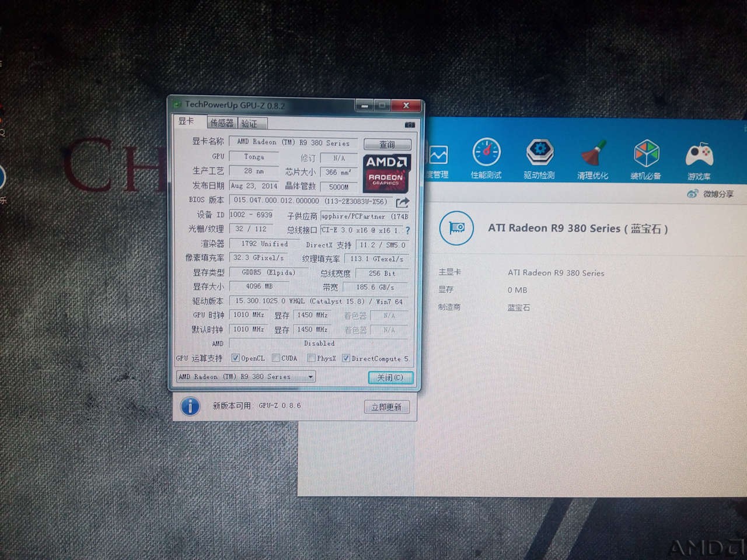Click the memory size 4096 MB value
Viewport: 747px width, 560px height.
[x=259, y=286]
